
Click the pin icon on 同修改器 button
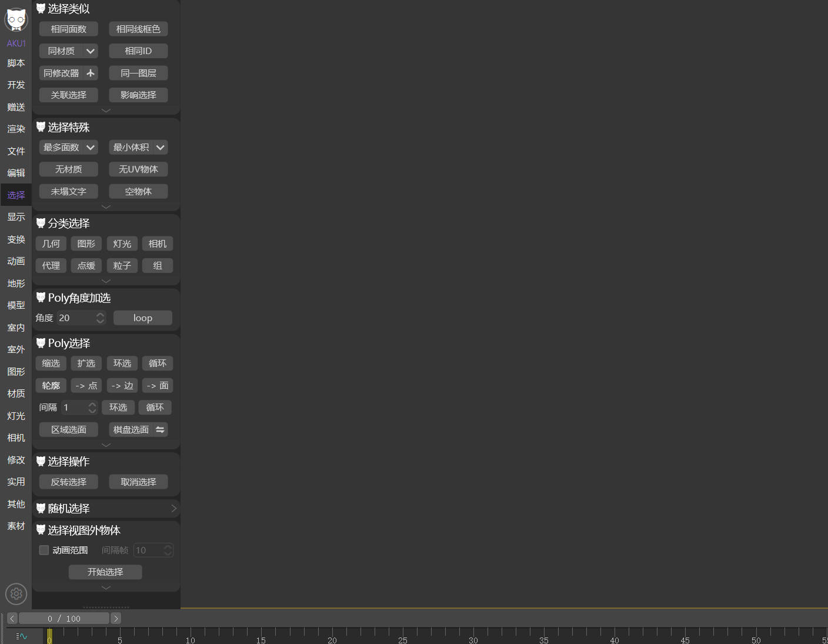(91, 73)
